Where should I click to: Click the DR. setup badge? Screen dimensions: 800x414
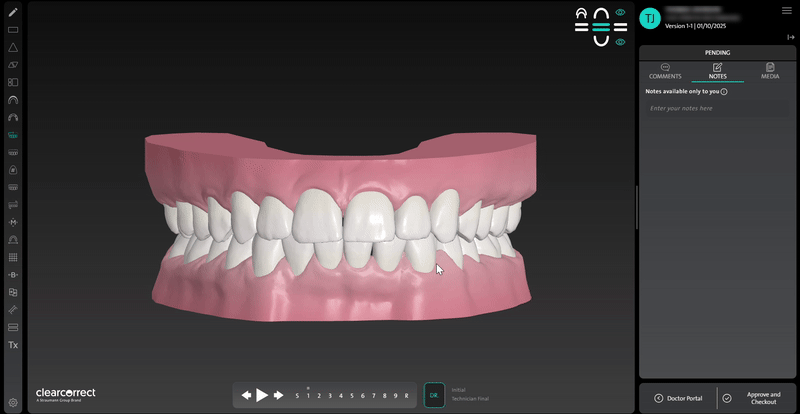click(434, 395)
